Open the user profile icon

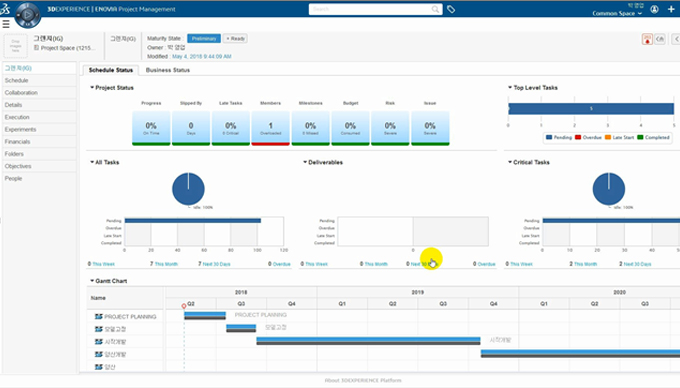coord(654,9)
